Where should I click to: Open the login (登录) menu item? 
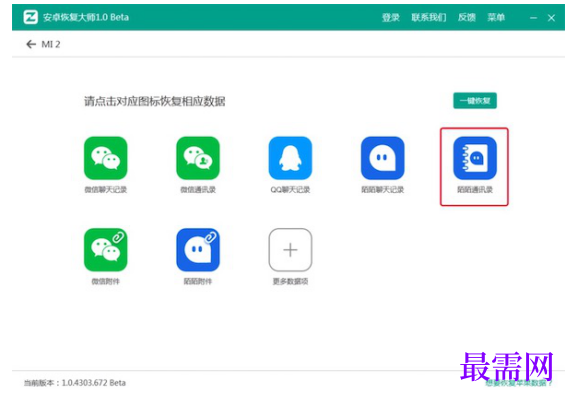coord(391,17)
